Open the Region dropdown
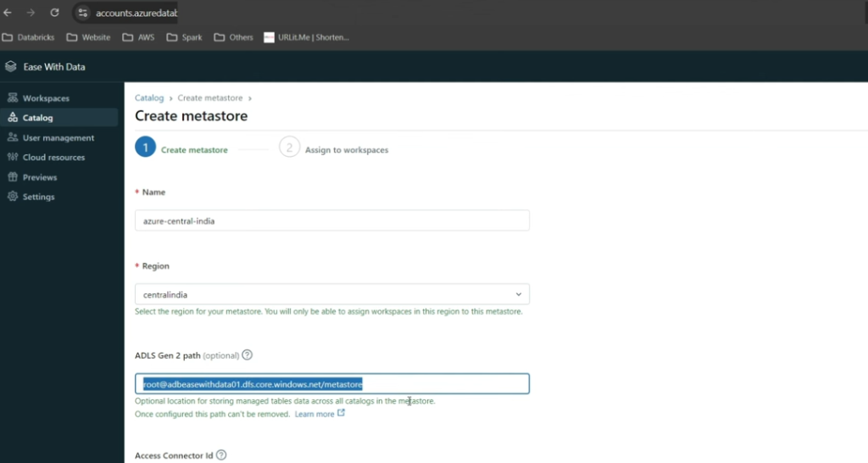 coord(332,294)
